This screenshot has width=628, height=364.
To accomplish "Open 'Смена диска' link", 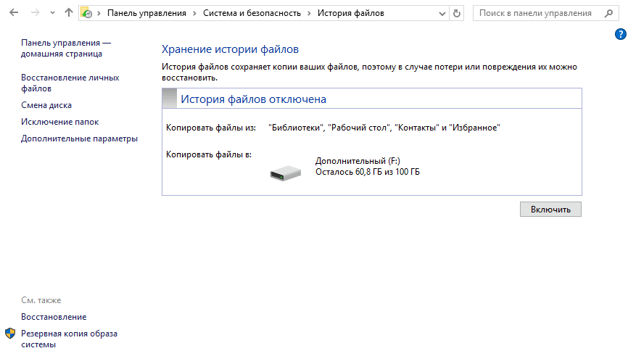I will [x=46, y=105].
